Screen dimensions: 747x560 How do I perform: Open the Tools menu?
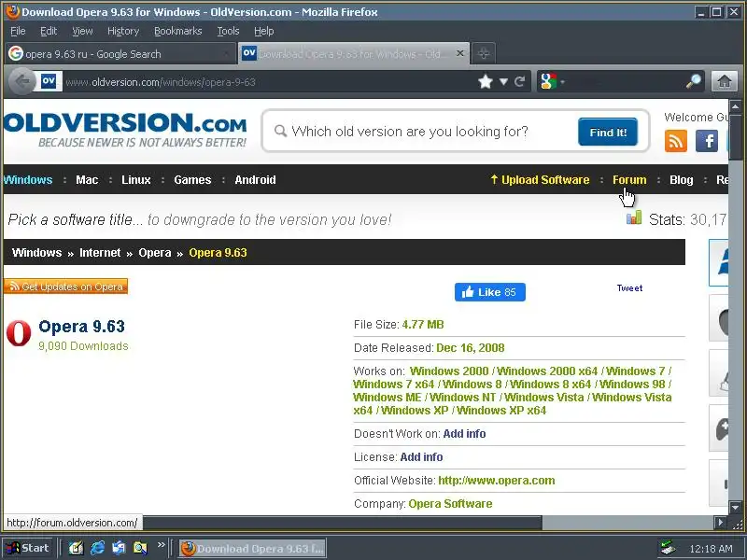point(228,31)
